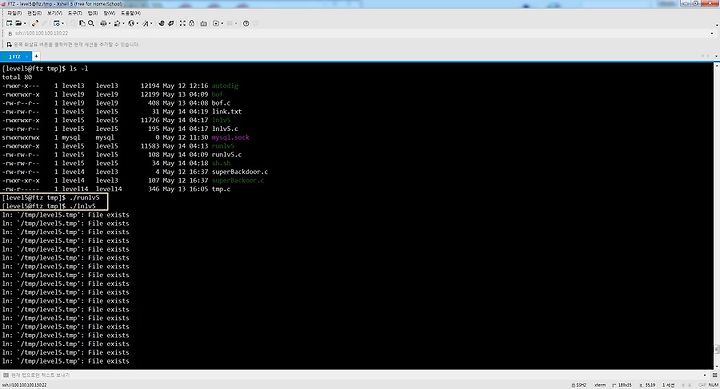Expand the Properties dropdown arrow
Screen dimensions: 720x389
pyautogui.click(x=63, y=23)
